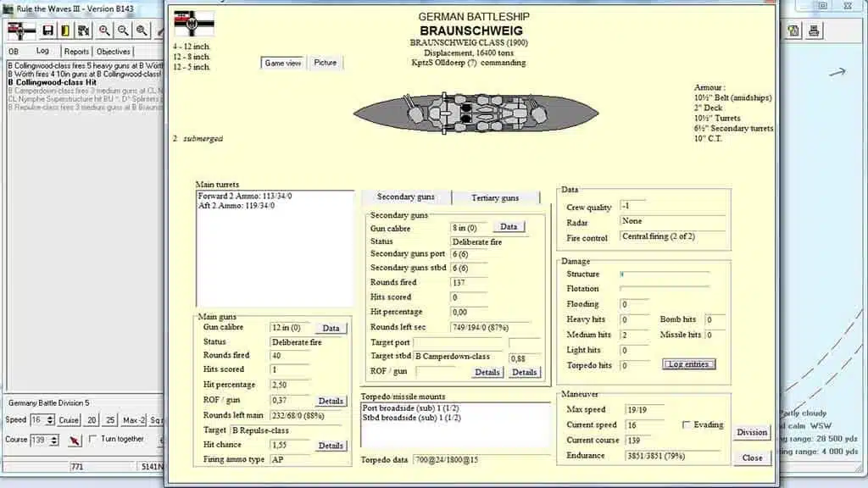Image resolution: width=868 pixels, height=488 pixels.
Task: Click the secondary guns Hit percentage field
Action: pyautogui.click(x=469, y=312)
